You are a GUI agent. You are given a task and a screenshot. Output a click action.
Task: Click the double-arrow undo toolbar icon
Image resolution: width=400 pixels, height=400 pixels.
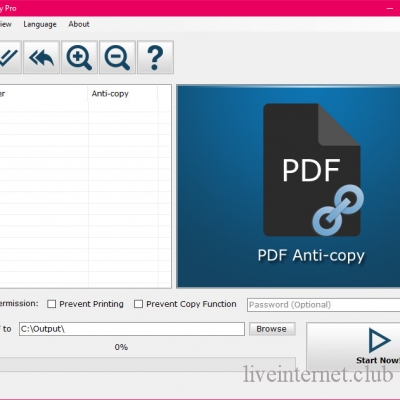coord(42,57)
